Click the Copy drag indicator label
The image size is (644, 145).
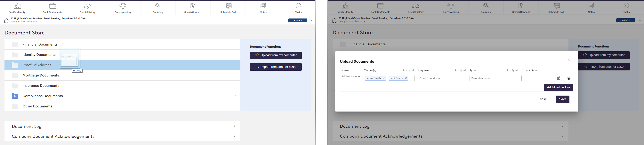click(77, 71)
